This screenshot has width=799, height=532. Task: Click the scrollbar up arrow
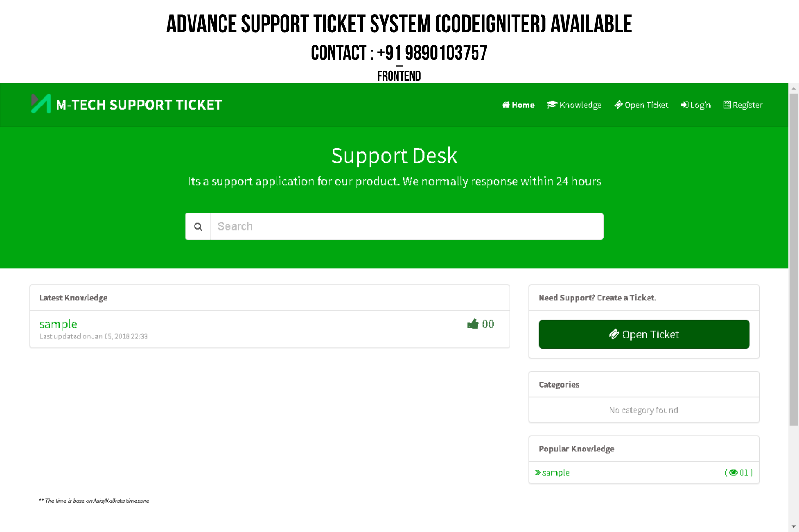[x=794, y=88]
